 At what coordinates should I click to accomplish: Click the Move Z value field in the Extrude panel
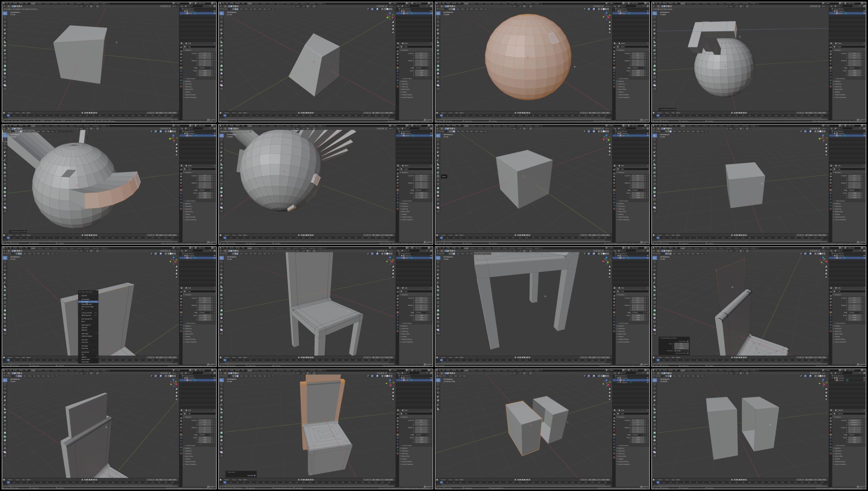pyautogui.click(x=682, y=348)
